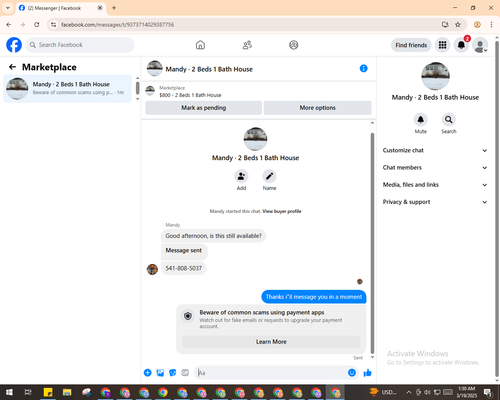
Task: Open the View buyer profile link
Action: (x=282, y=211)
